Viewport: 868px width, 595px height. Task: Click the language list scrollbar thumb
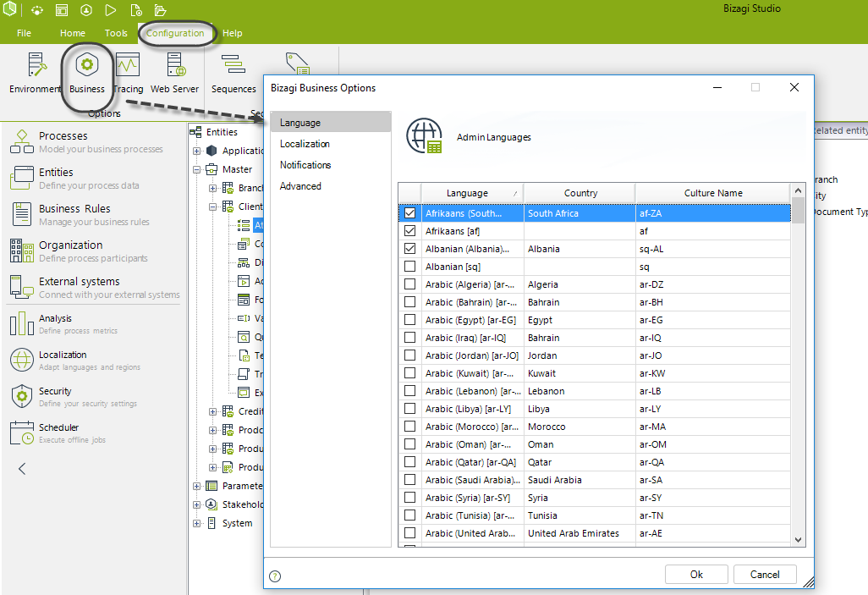[x=798, y=210]
